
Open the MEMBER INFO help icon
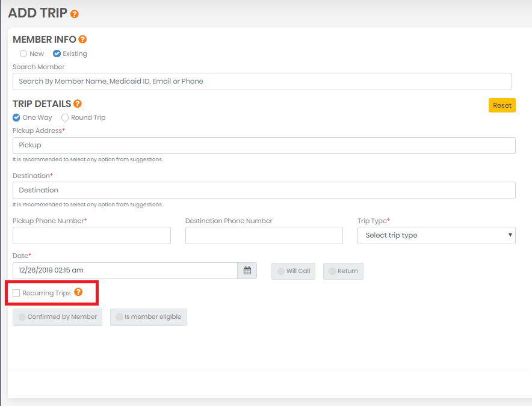point(82,39)
